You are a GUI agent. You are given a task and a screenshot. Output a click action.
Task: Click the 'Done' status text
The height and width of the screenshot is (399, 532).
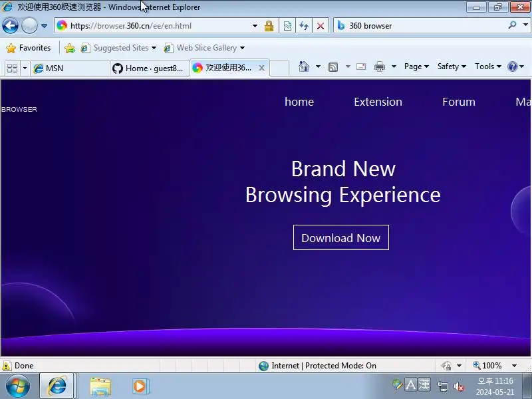click(x=24, y=366)
